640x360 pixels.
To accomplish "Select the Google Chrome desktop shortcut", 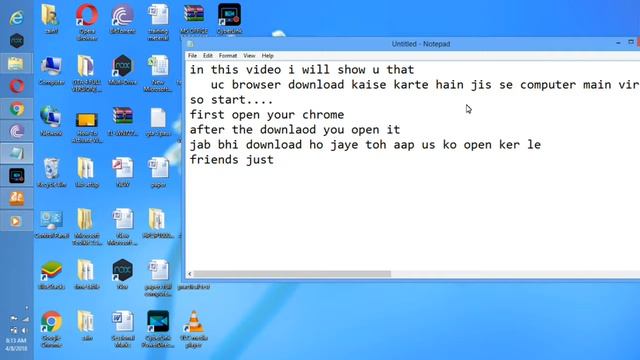I will point(51,330).
